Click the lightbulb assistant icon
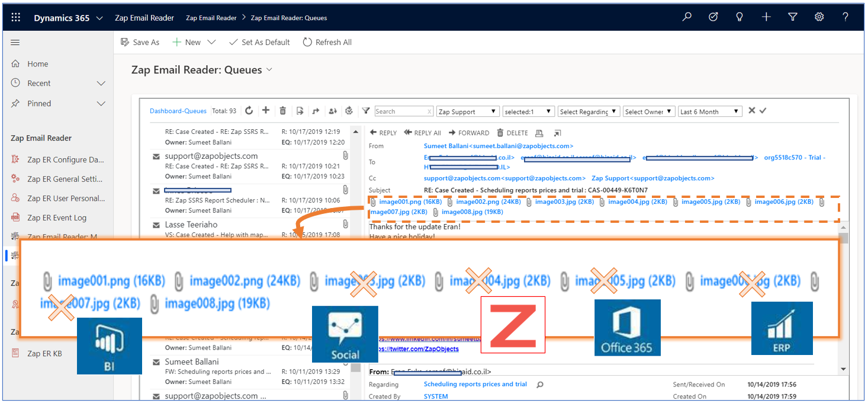Viewport: 868px width, 403px height. (740, 17)
